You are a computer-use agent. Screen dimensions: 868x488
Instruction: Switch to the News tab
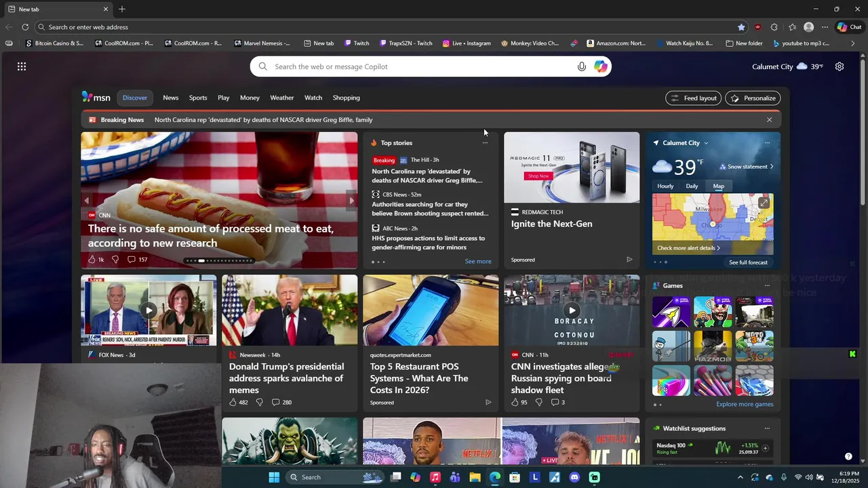pos(171,98)
